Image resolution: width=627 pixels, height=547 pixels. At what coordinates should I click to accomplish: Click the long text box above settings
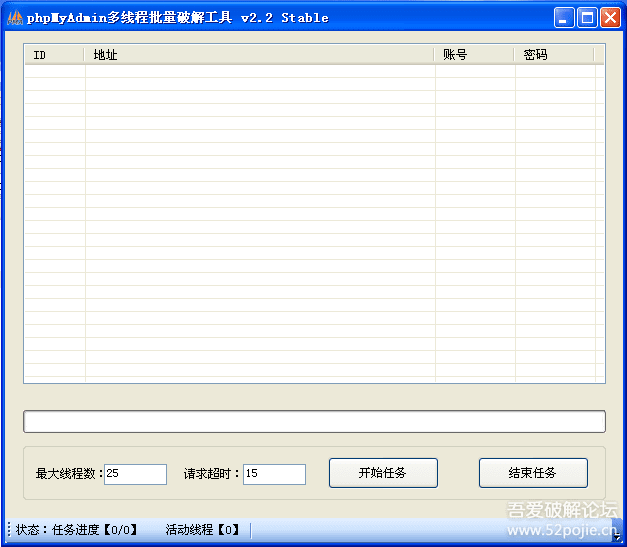(x=314, y=421)
